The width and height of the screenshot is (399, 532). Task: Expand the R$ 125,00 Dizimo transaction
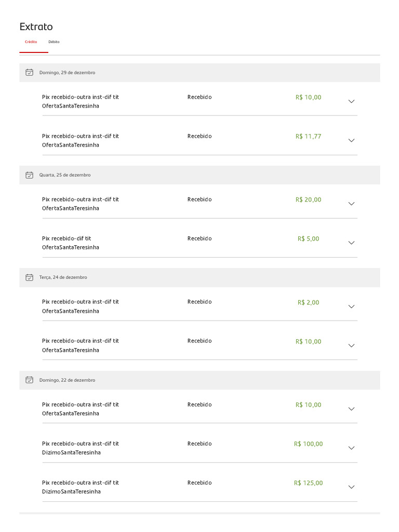pos(351,487)
